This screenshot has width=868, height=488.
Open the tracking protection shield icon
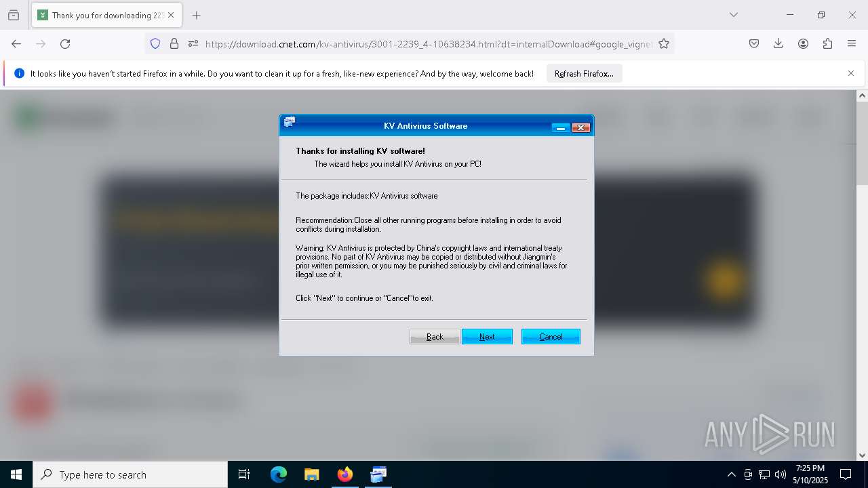point(155,43)
